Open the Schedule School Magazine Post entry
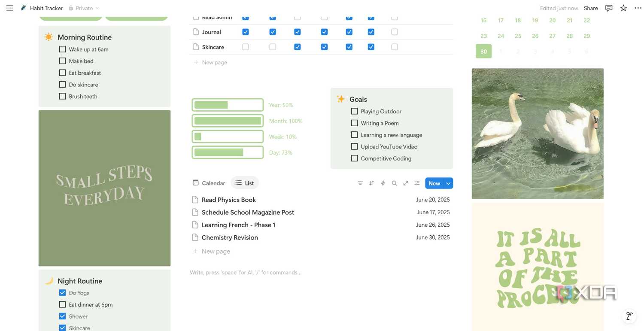Viewport: 644px width, 331px height. tap(248, 213)
